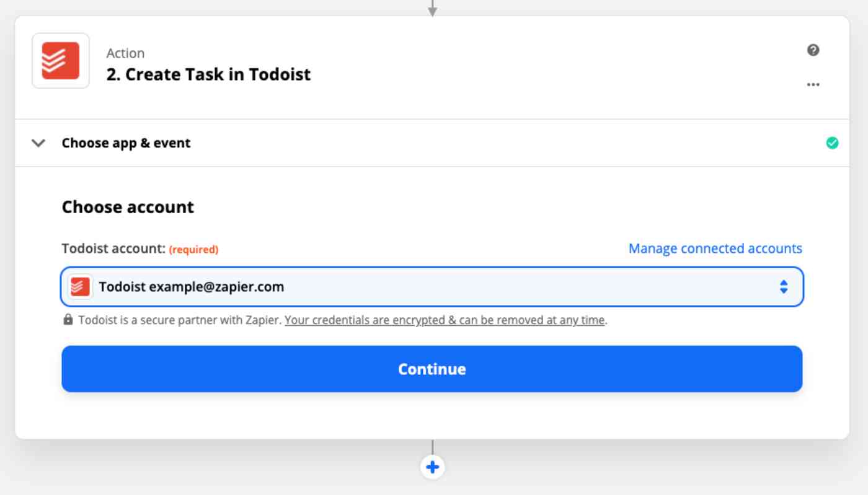Image resolution: width=868 pixels, height=495 pixels.
Task: Click the Choose app & event section label
Action: pyautogui.click(x=126, y=143)
